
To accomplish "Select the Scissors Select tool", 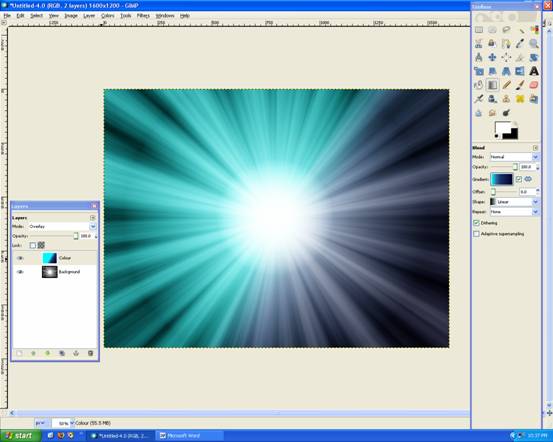I will [479, 44].
